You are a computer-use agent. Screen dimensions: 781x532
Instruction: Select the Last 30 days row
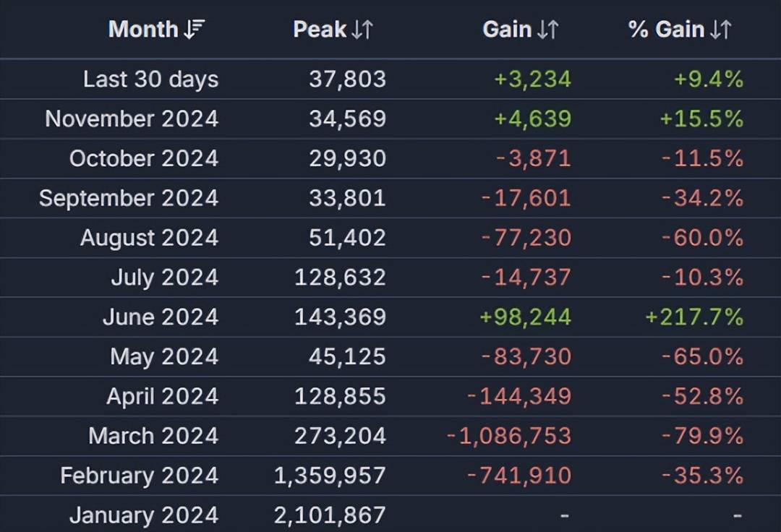point(390,79)
